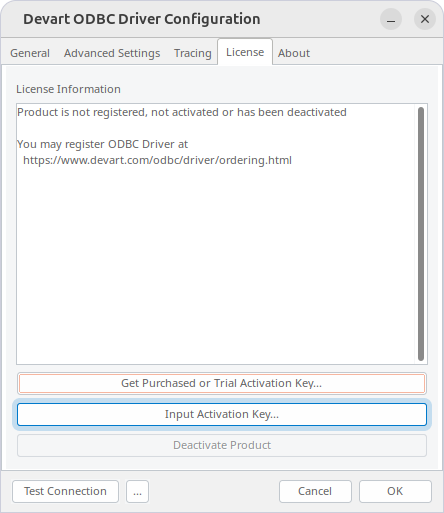Viewport: 444px width, 513px height.
Task: Close the Devart ODBC Driver Configuration window
Action: click(x=425, y=19)
